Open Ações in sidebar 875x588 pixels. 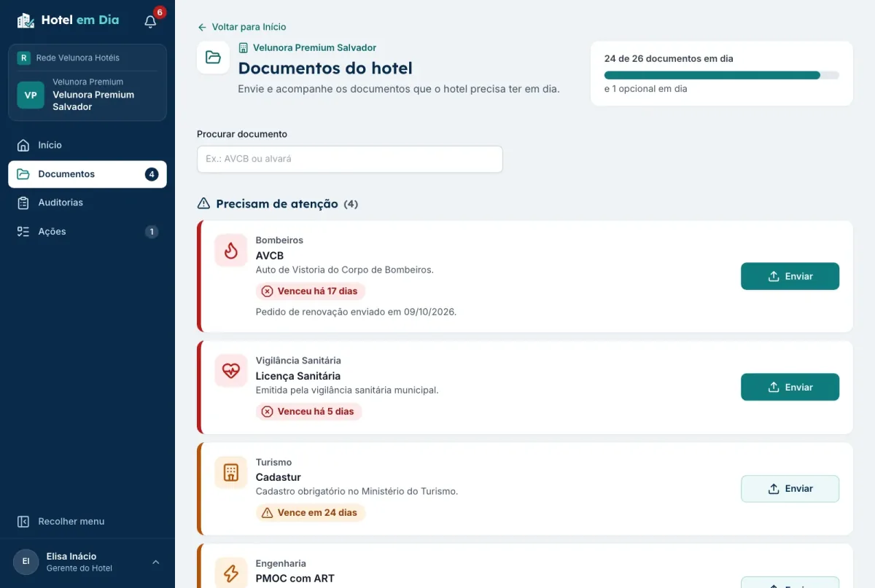click(87, 232)
